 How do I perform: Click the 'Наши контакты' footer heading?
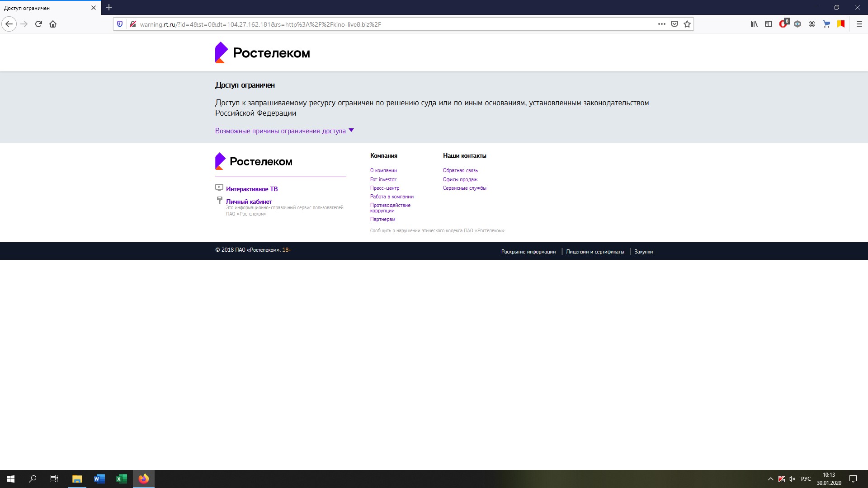tap(465, 155)
